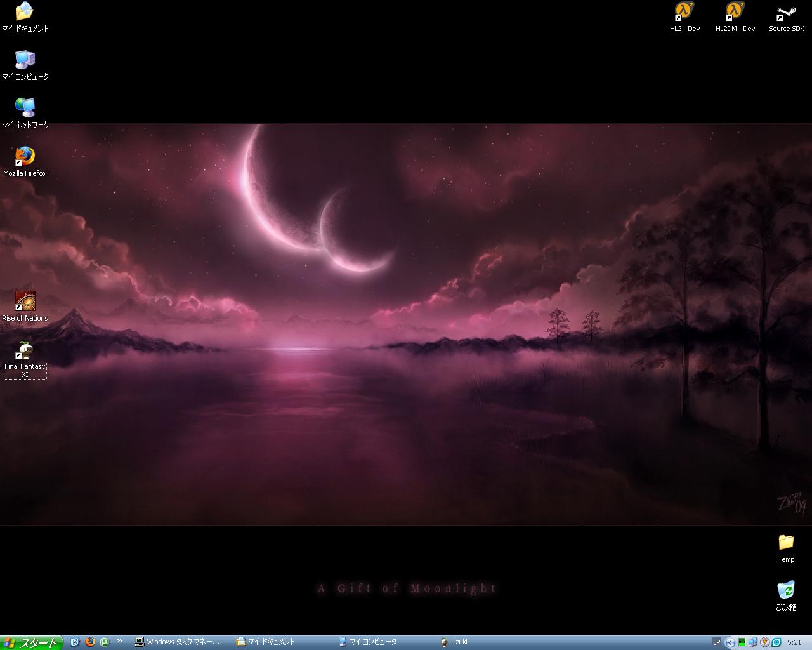Click the スタート button
Screen dimensions: 812x650
tap(31, 642)
